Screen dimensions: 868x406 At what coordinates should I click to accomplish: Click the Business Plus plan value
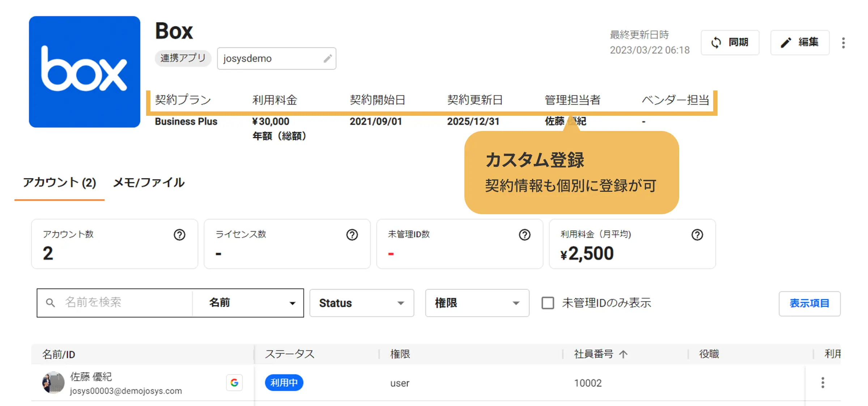click(186, 121)
